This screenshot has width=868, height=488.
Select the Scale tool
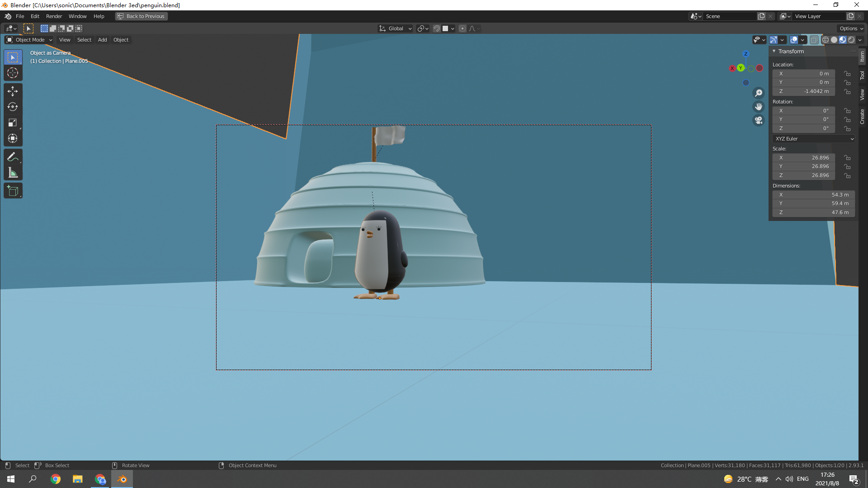pos(13,123)
